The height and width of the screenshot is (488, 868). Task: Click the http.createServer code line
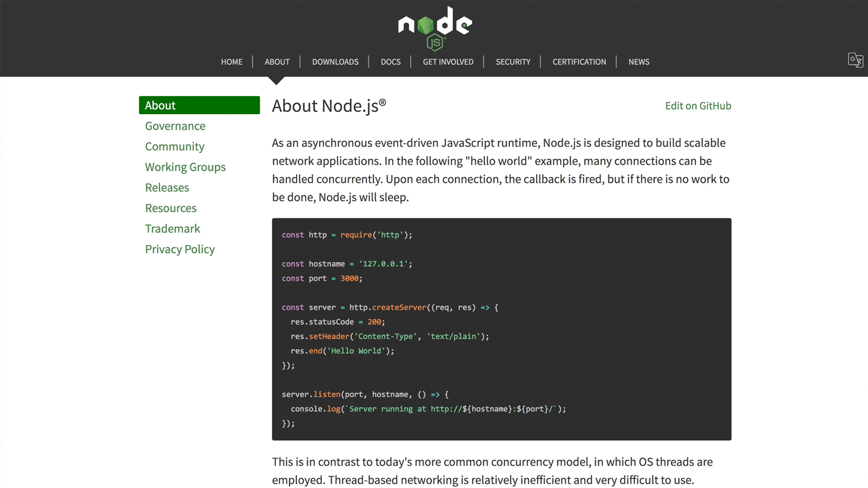(390, 307)
